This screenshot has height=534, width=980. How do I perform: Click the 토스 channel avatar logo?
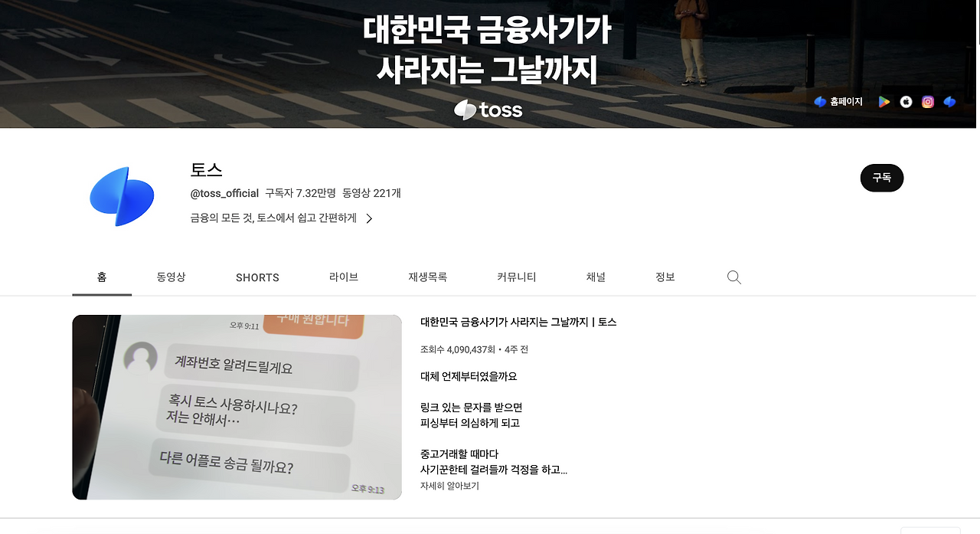click(122, 196)
